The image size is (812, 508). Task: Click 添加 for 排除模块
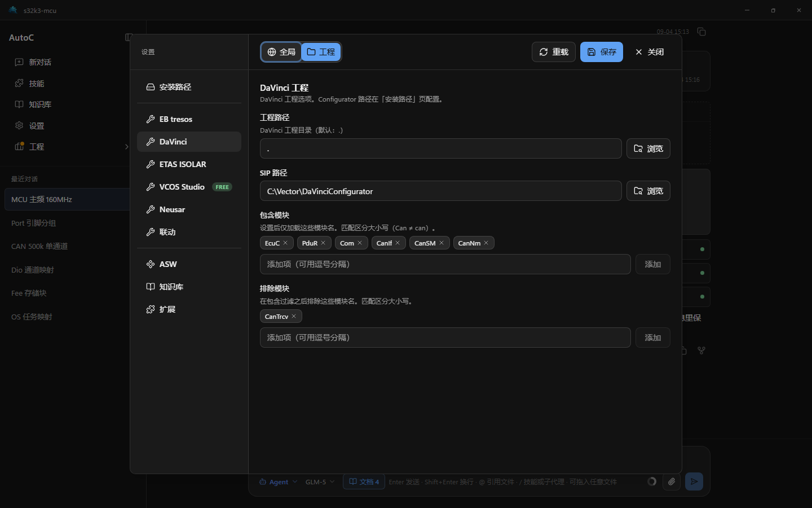pyautogui.click(x=653, y=338)
